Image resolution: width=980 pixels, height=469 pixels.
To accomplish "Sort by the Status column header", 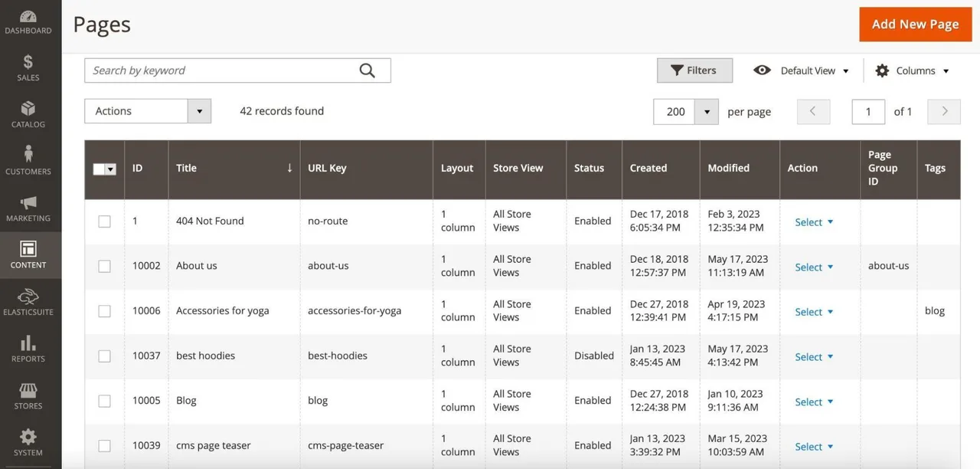I will [594, 169].
